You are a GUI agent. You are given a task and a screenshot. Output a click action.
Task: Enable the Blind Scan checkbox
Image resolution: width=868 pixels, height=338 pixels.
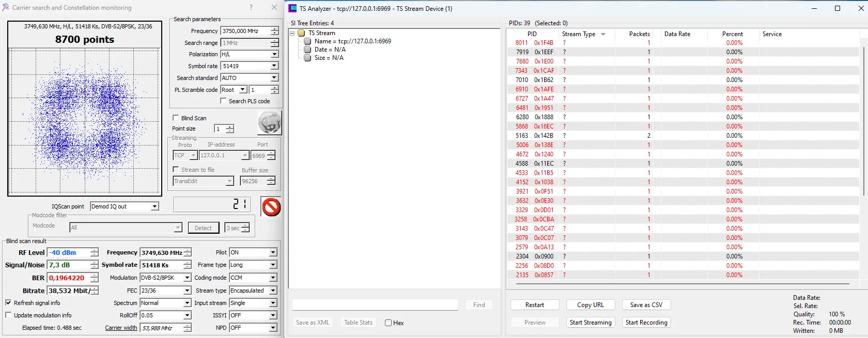click(176, 118)
